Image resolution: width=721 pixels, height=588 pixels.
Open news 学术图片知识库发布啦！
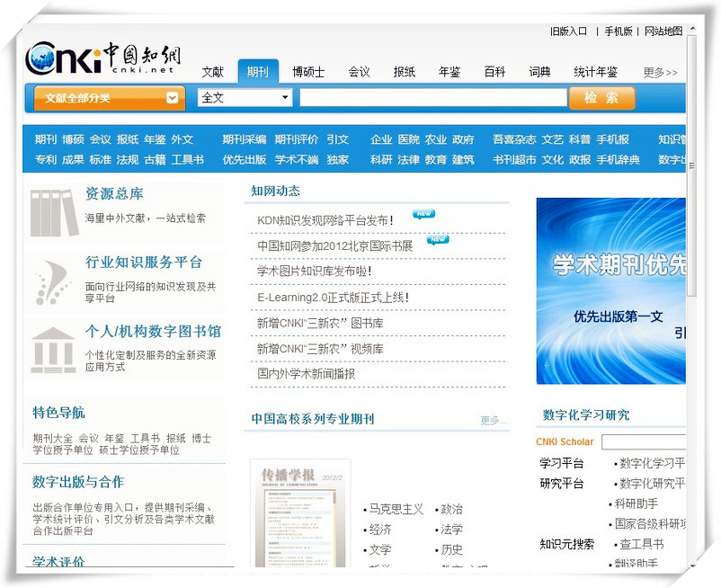pyautogui.click(x=315, y=272)
